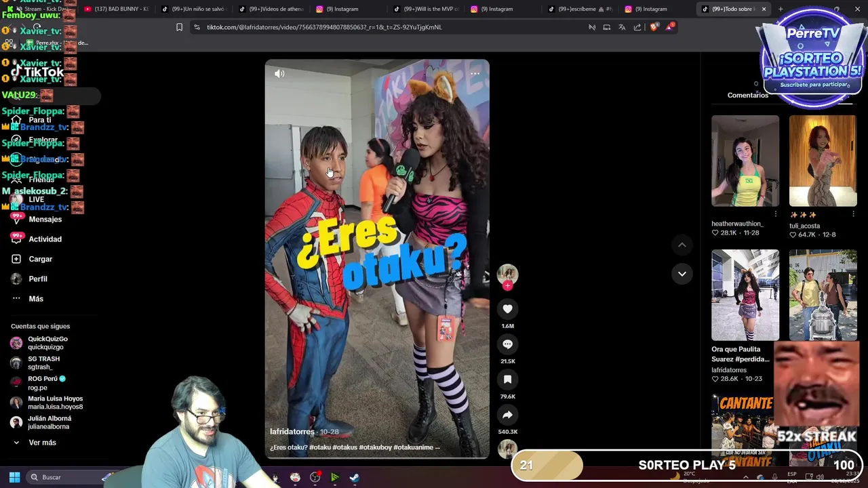868x488 pixels.
Task: Open the ESP language indicator
Action: (x=792, y=477)
